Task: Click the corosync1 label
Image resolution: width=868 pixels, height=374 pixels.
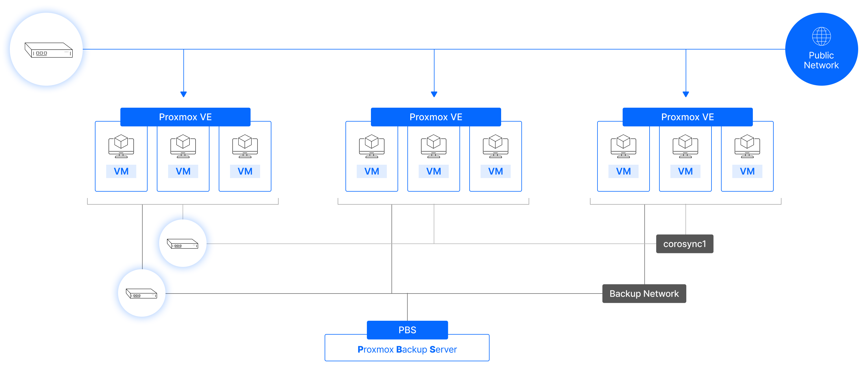Action: (x=685, y=244)
